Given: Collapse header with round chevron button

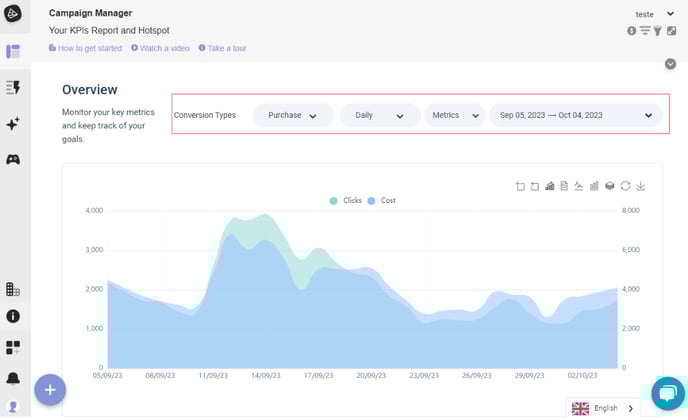Looking at the screenshot, I should pyautogui.click(x=670, y=64).
